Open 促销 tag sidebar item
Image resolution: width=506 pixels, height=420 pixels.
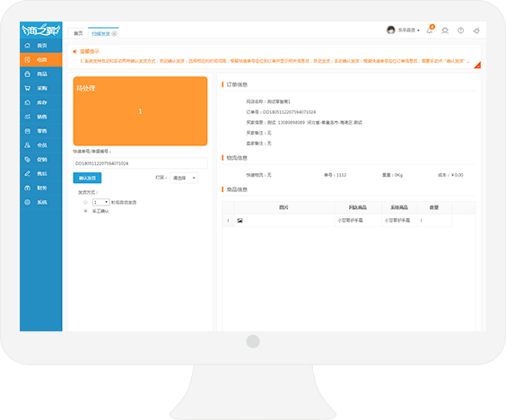(41, 159)
